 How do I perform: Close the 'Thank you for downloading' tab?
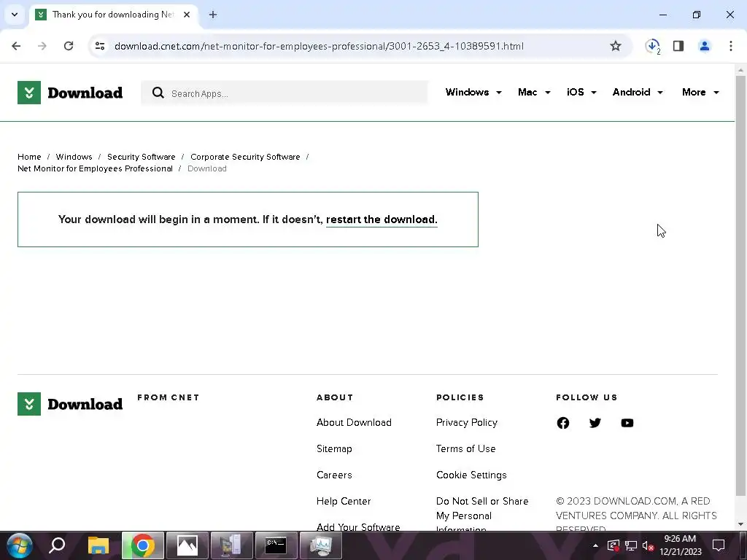[x=187, y=15]
